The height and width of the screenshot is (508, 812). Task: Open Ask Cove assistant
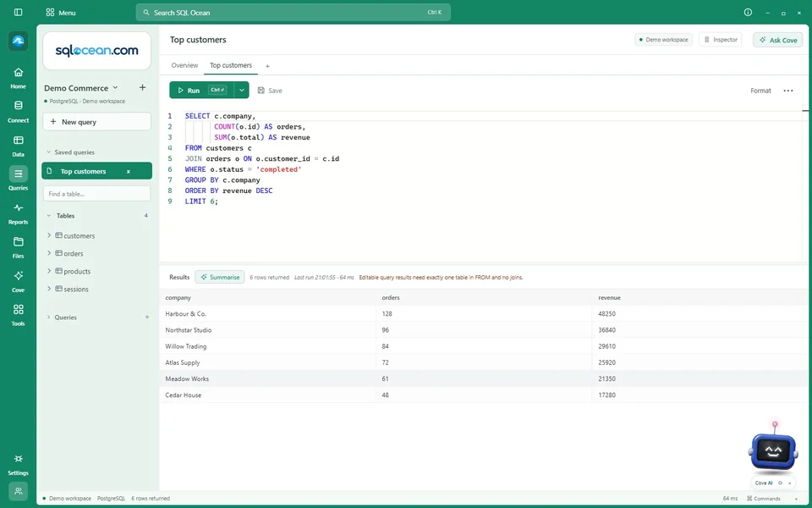coord(777,40)
